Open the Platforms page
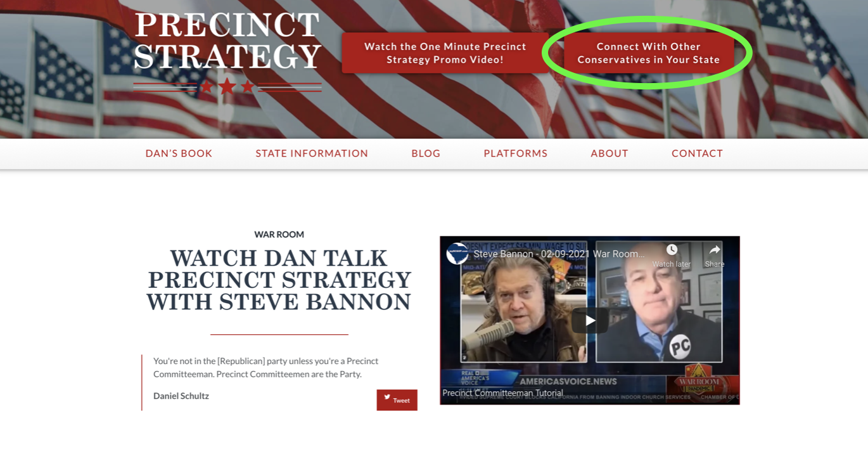The image size is (868, 454). tap(515, 153)
